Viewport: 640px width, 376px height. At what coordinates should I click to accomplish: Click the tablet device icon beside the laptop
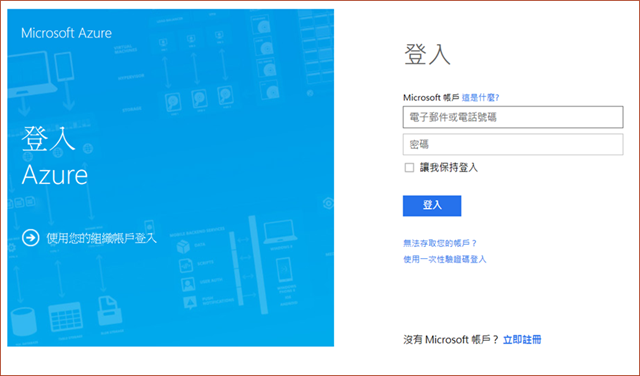pyautogui.click(x=64, y=66)
